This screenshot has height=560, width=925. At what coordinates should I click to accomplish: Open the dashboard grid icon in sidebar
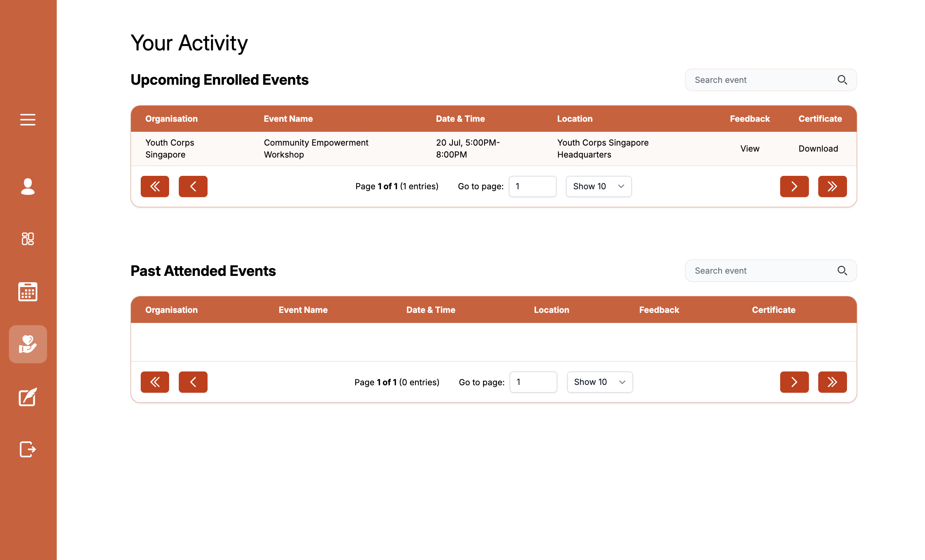click(28, 239)
